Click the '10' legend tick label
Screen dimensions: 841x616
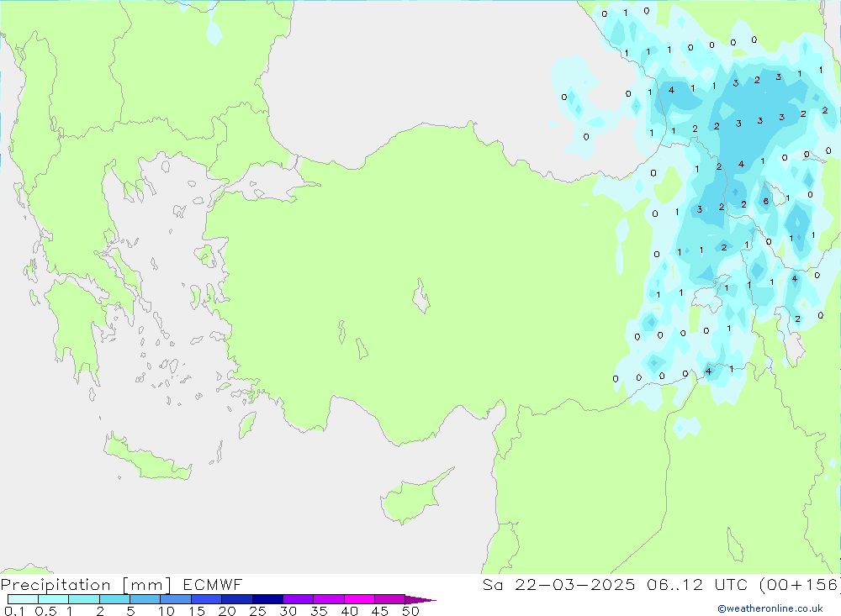(x=167, y=611)
